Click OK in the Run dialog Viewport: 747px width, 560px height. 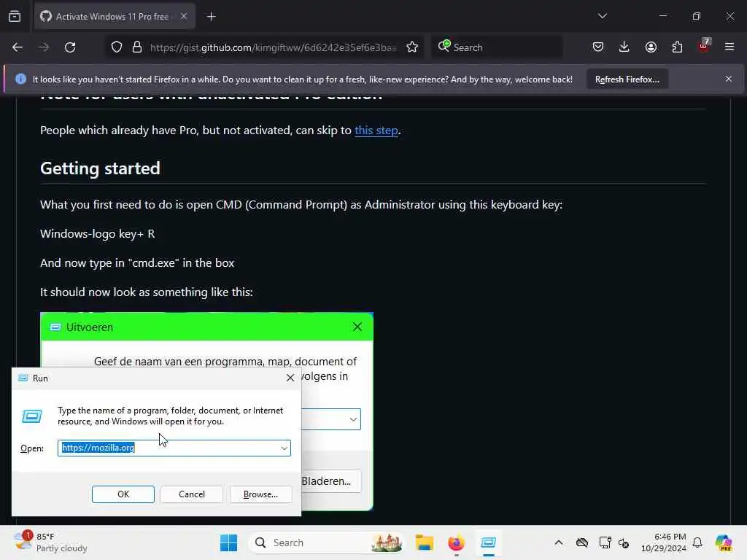pyautogui.click(x=123, y=494)
